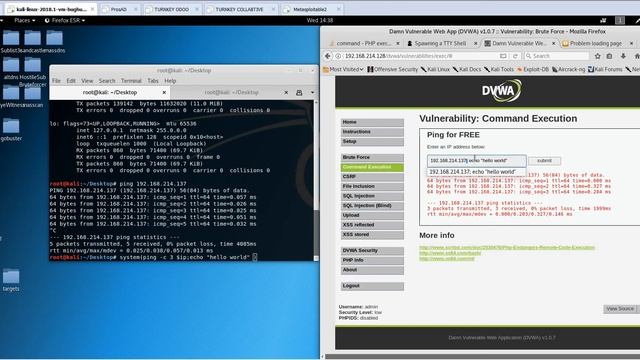Open SQL Injection in DVWA sidebar

click(372, 196)
